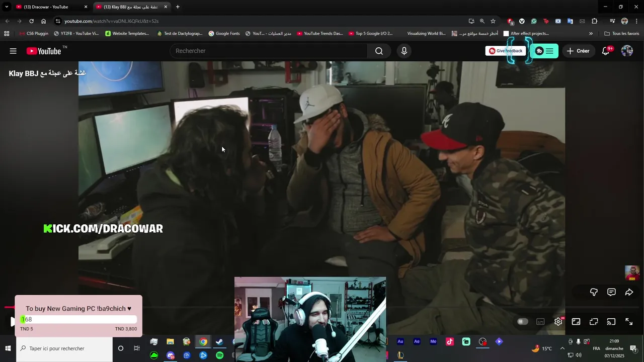Viewport: 644px width, 362px height.
Task: Open Task View on taskbar
Action: click(136, 348)
